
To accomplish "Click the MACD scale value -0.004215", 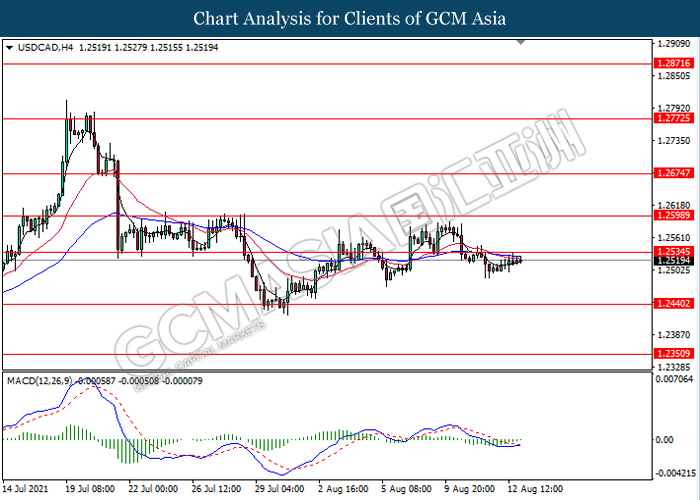I will click(x=675, y=473).
